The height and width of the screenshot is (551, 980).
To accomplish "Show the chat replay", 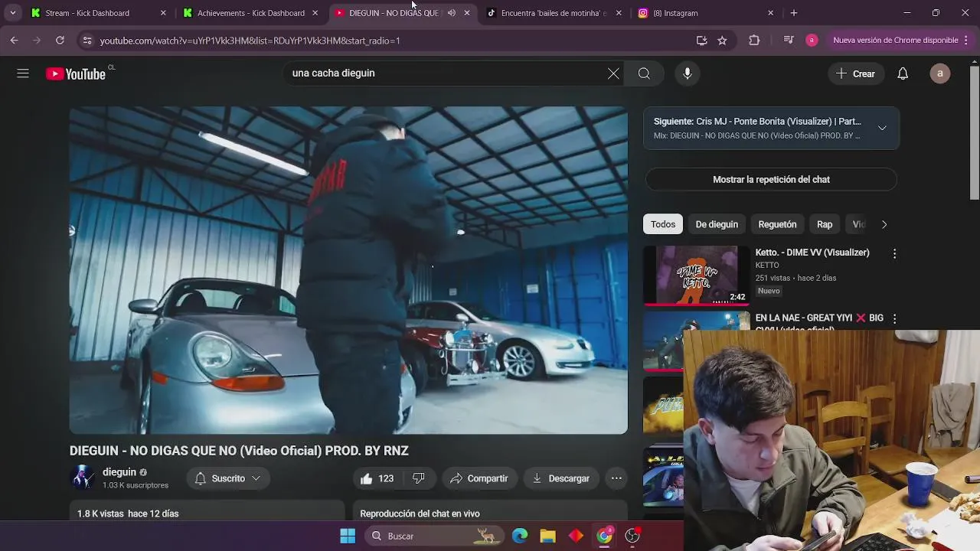I will (x=771, y=179).
